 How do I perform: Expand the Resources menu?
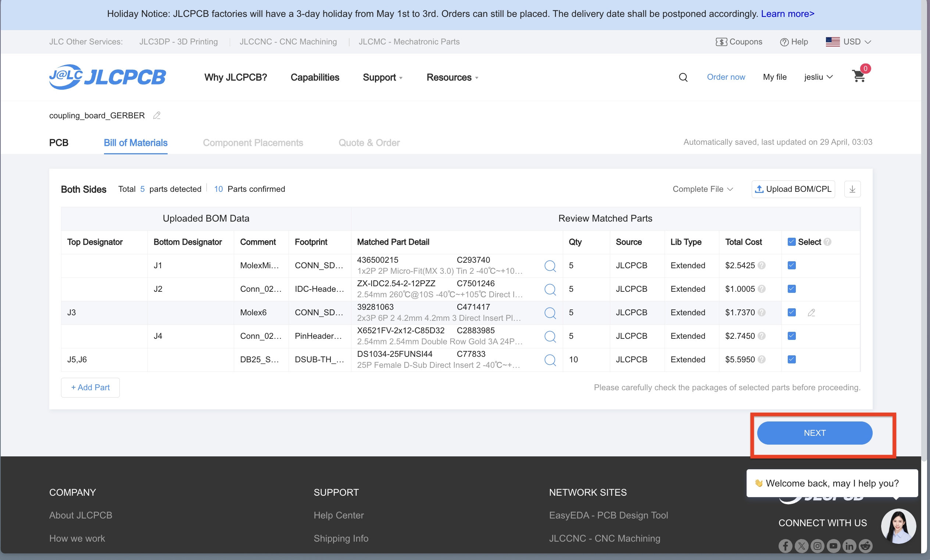coord(453,78)
